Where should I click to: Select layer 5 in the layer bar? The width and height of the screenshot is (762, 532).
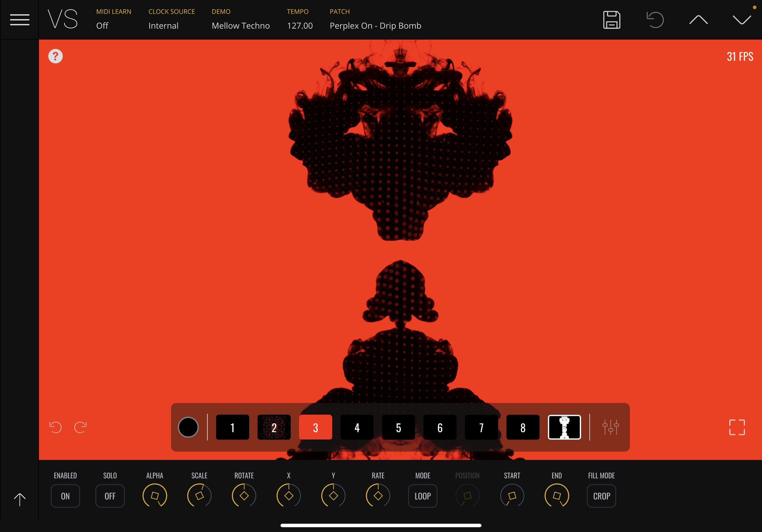(398, 427)
